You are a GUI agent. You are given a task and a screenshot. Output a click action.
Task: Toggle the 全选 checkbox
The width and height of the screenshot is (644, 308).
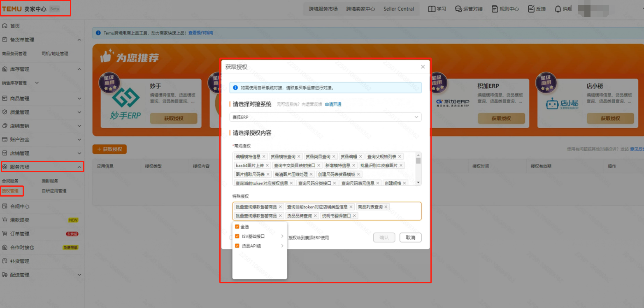point(237,227)
